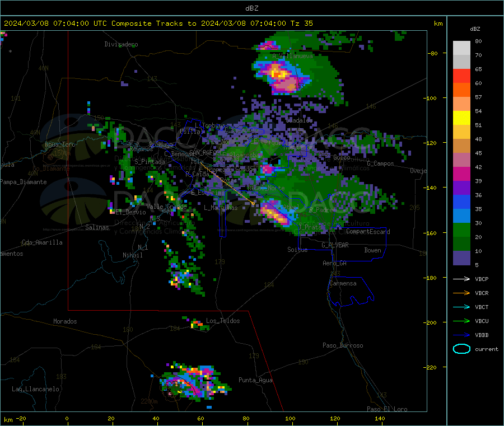Screen dimensions: 504x426
Task: Click the 'Nihuil' map label
Action: point(132,255)
